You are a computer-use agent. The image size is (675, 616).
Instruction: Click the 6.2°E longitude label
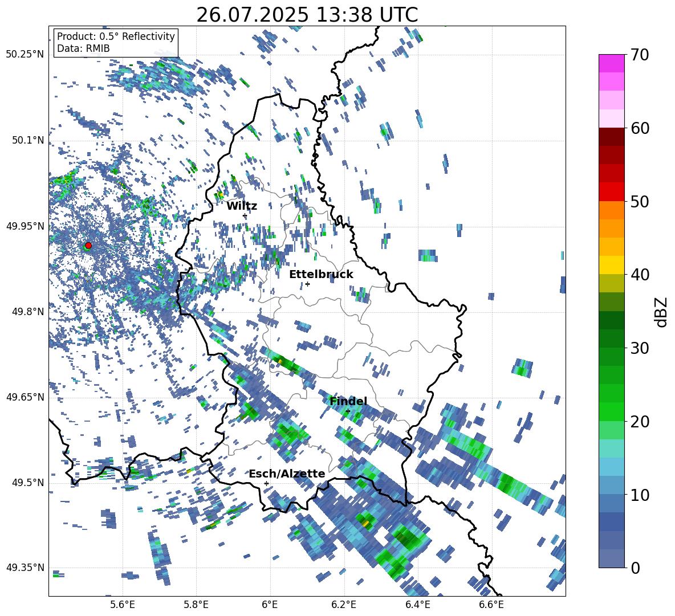coord(344,605)
